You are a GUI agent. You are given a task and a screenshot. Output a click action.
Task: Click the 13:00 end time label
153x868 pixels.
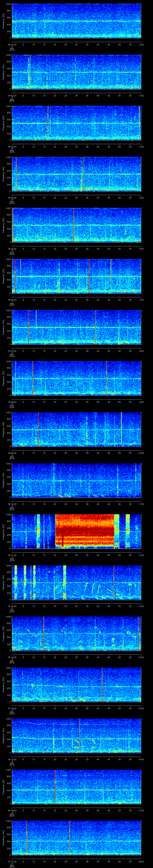point(141,606)
